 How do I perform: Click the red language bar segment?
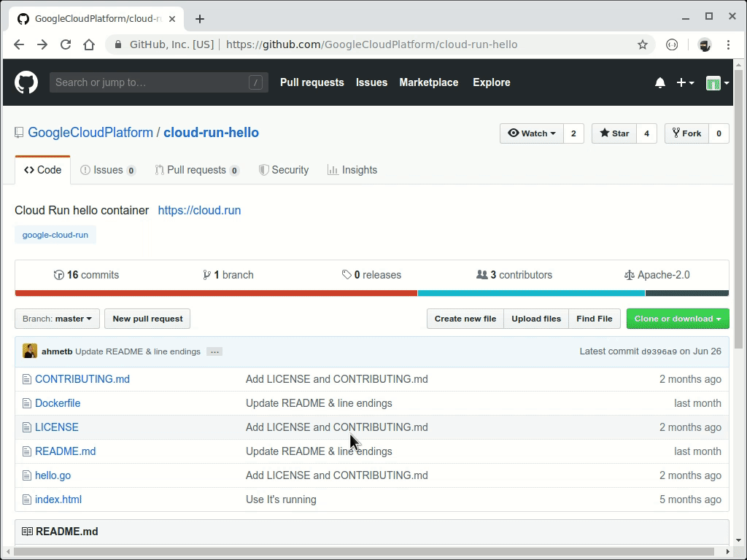coord(216,293)
